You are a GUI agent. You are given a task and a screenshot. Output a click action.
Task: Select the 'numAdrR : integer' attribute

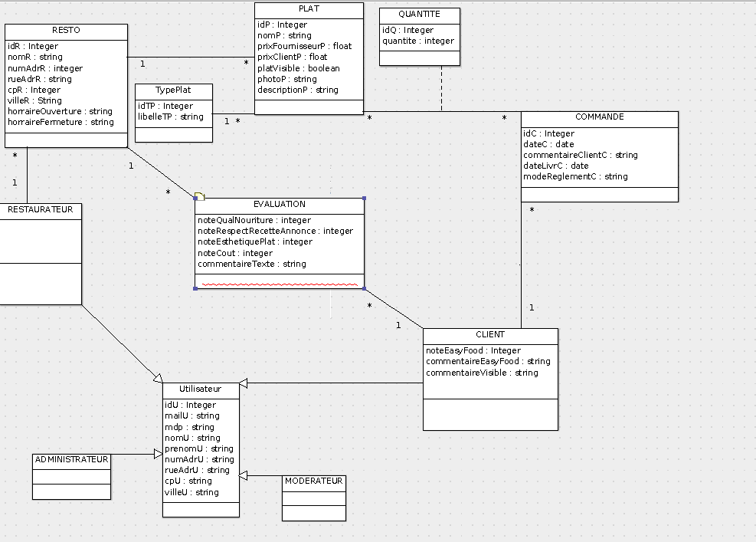(x=45, y=68)
